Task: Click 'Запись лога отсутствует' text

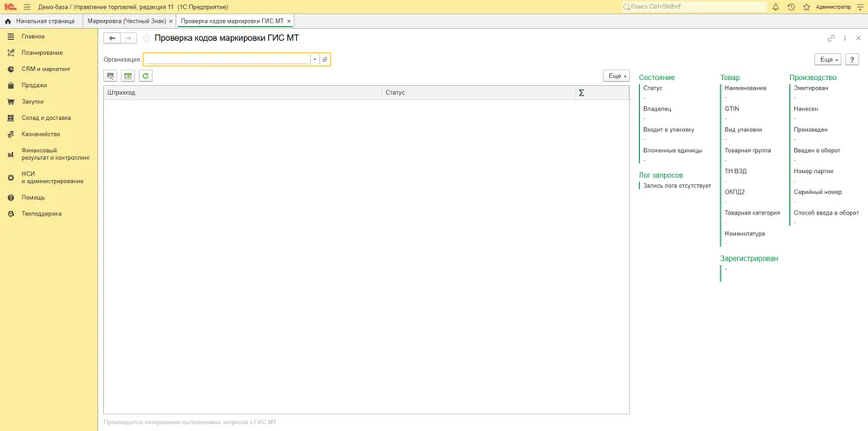Action: [677, 186]
